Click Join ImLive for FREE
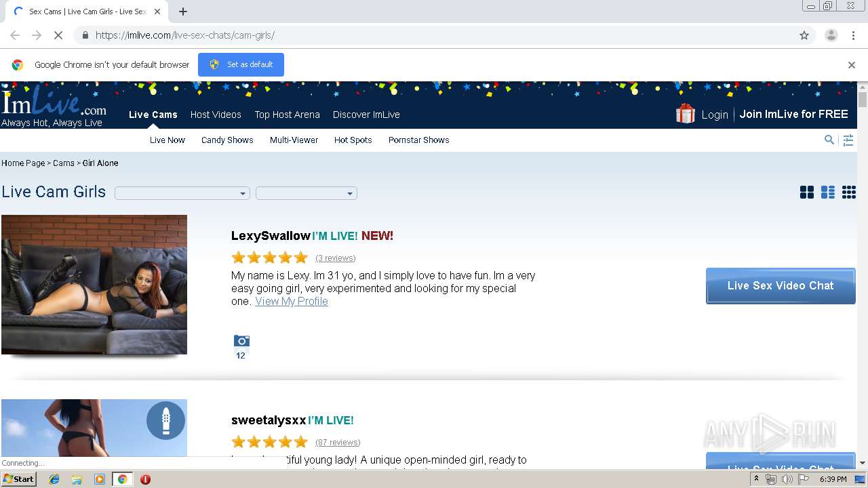This screenshot has width=868, height=488. tap(794, 115)
